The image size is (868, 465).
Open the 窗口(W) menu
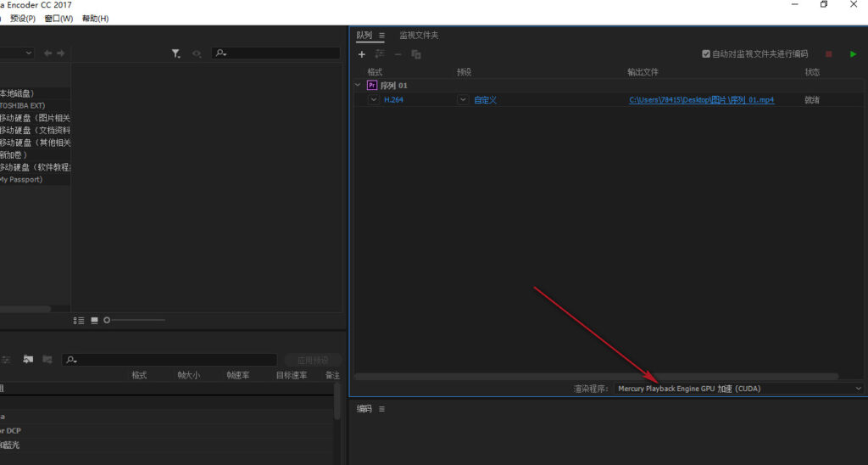click(x=58, y=19)
